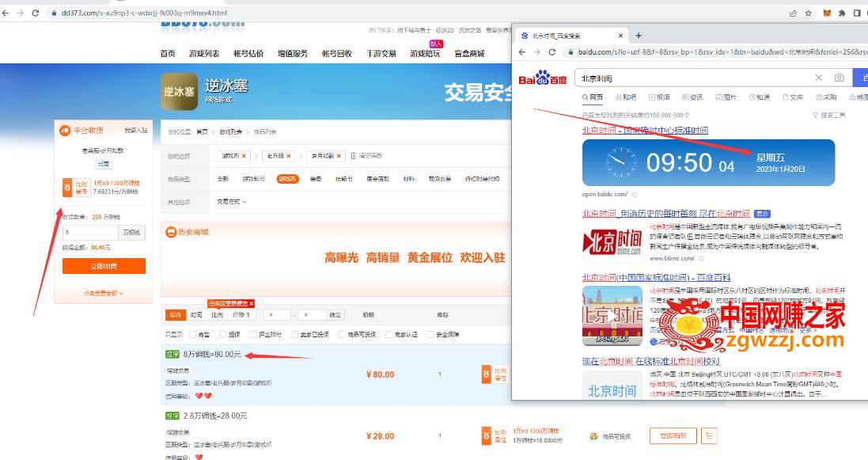Image resolution: width=868 pixels, height=460 pixels.
Task: Open listing 8万铜钱=80.00元
Action: click(212, 354)
